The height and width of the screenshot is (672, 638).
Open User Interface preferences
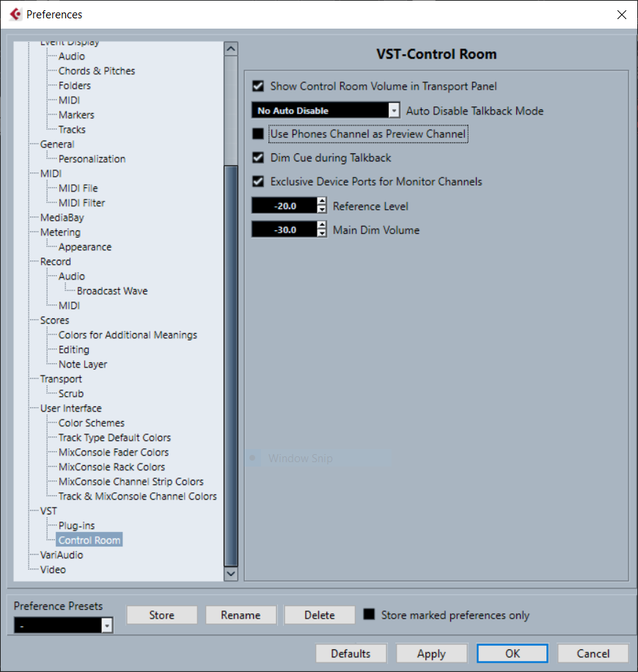click(70, 408)
